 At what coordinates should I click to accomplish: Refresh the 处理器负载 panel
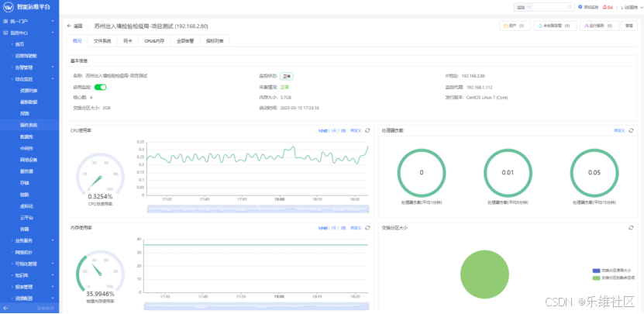[631, 130]
